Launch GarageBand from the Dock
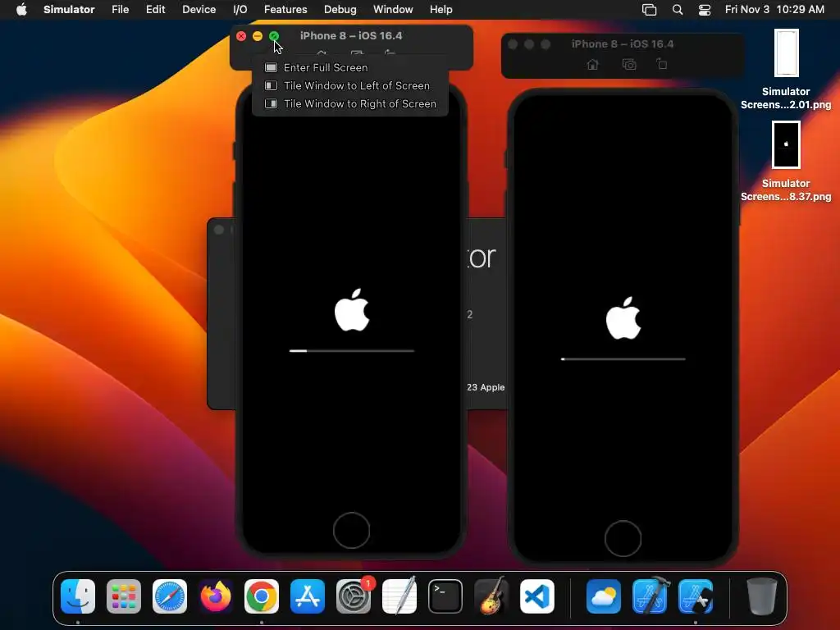This screenshot has height=630, width=840. tap(491, 596)
